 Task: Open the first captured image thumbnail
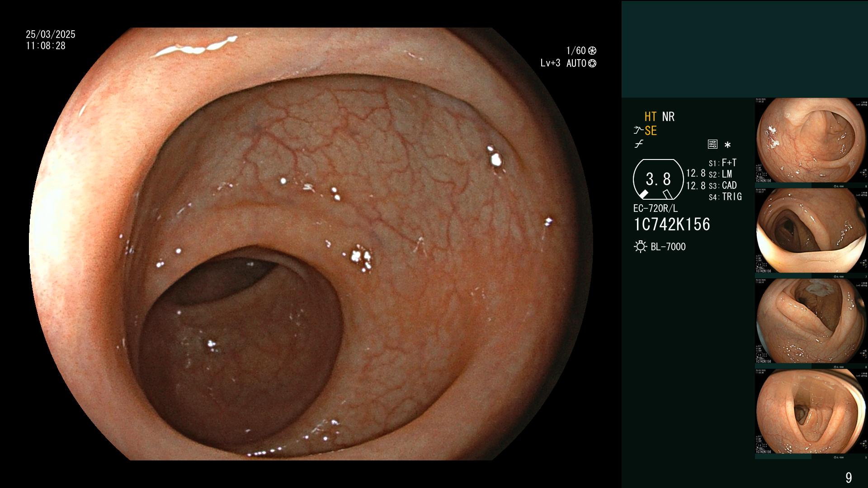[x=811, y=141]
